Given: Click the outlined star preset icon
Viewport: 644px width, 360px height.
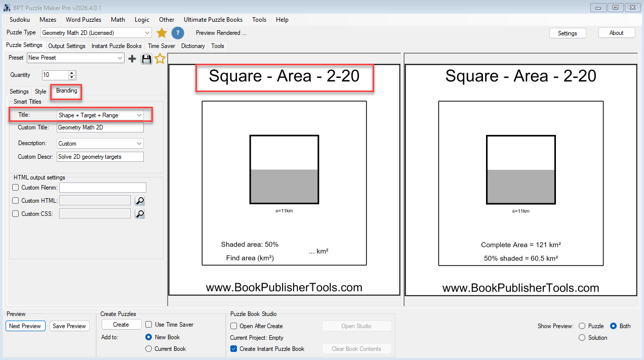Looking at the screenshot, I should [x=160, y=59].
